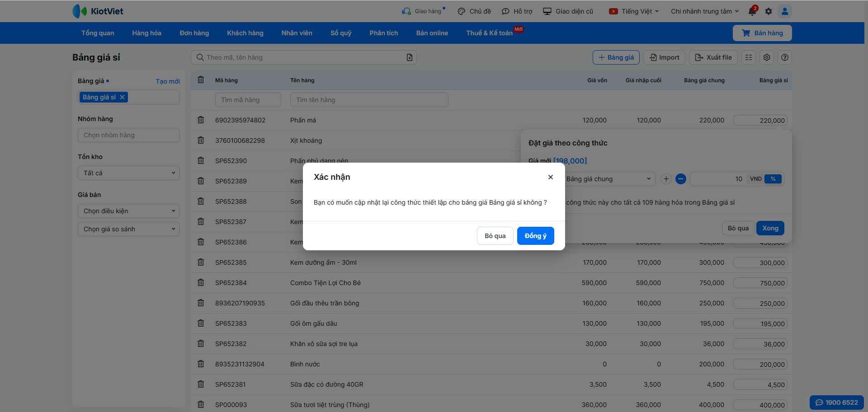This screenshot has height=412, width=868.
Task: Select the minus operator in formula
Action: (681, 179)
